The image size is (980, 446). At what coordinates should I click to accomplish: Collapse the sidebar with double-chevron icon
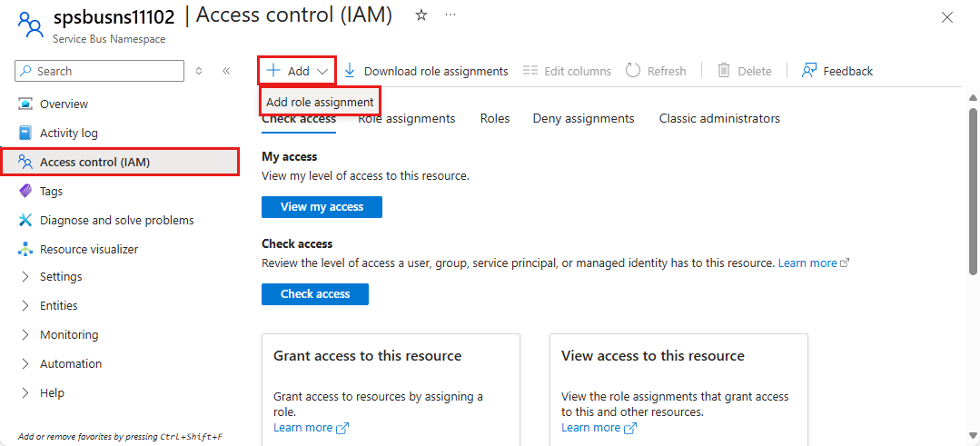(226, 71)
